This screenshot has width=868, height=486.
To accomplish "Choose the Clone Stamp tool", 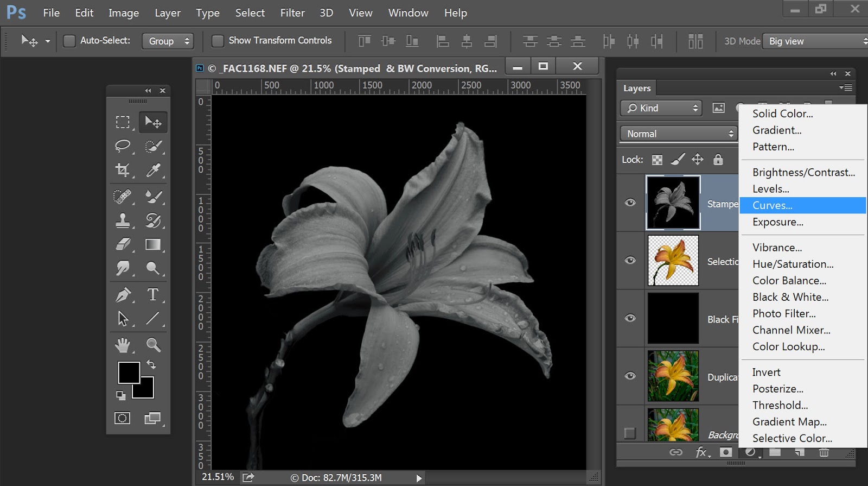I will pos(123,220).
